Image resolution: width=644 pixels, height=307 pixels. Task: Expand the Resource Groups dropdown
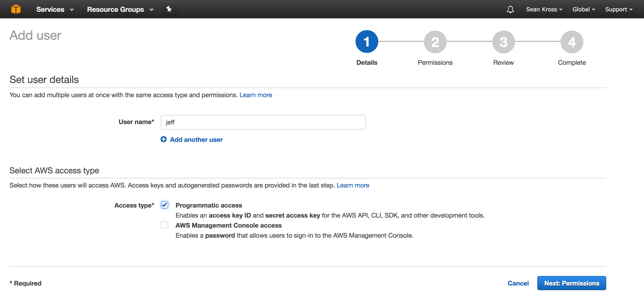point(120,10)
